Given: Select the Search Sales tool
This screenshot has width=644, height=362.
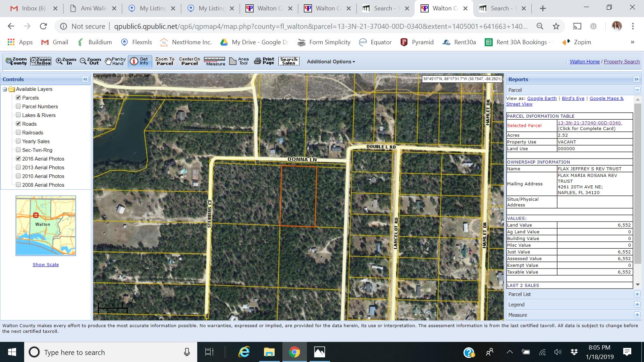Looking at the screenshot, I should pos(289,61).
